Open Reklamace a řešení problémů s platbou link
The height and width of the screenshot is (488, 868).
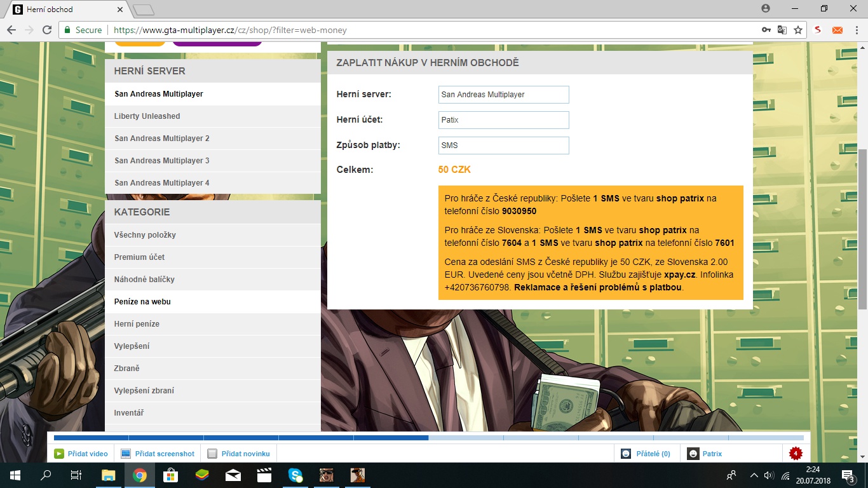click(x=599, y=287)
